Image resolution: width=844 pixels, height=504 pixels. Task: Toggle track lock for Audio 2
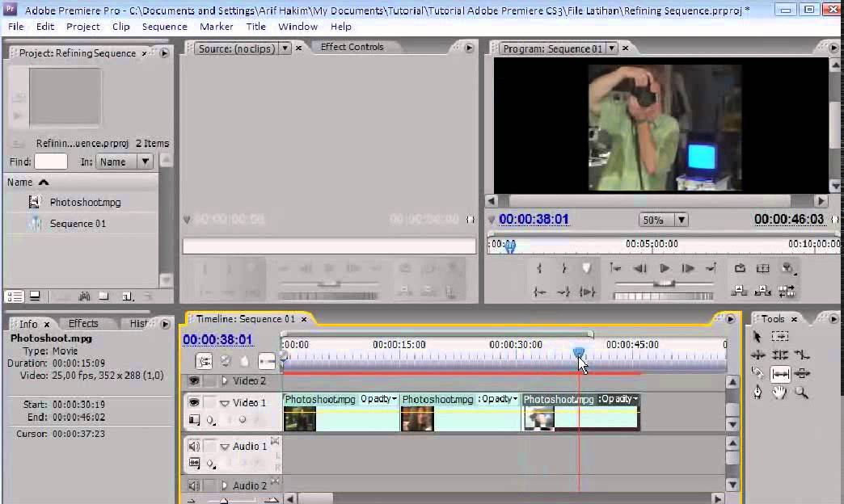pos(210,485)
